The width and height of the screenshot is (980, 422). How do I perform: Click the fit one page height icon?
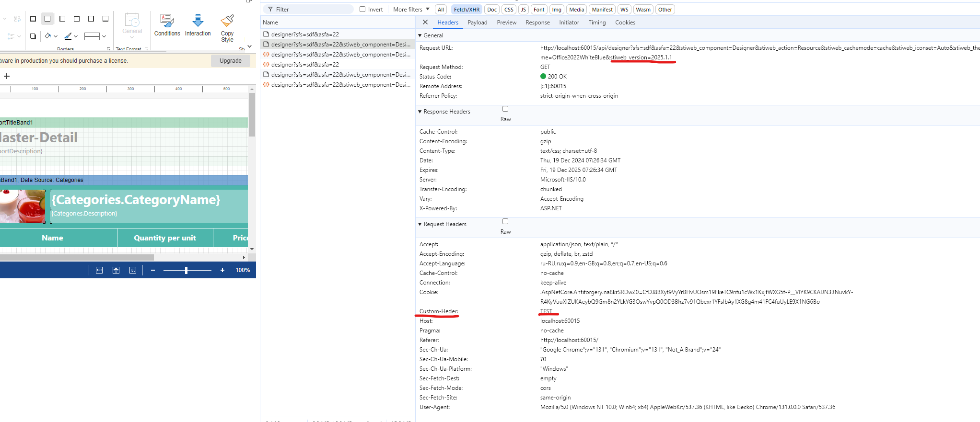116,270
